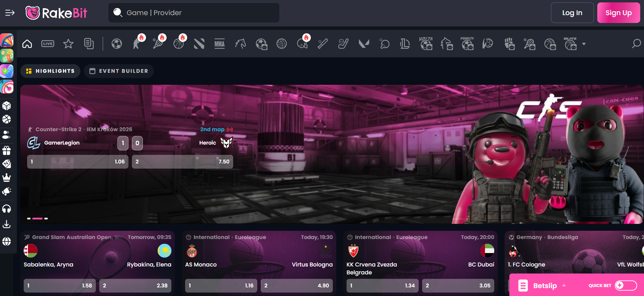Open the hamburger sidebar menu
The width and height of the screenshot is (644, 296).
tap(10, 13)
